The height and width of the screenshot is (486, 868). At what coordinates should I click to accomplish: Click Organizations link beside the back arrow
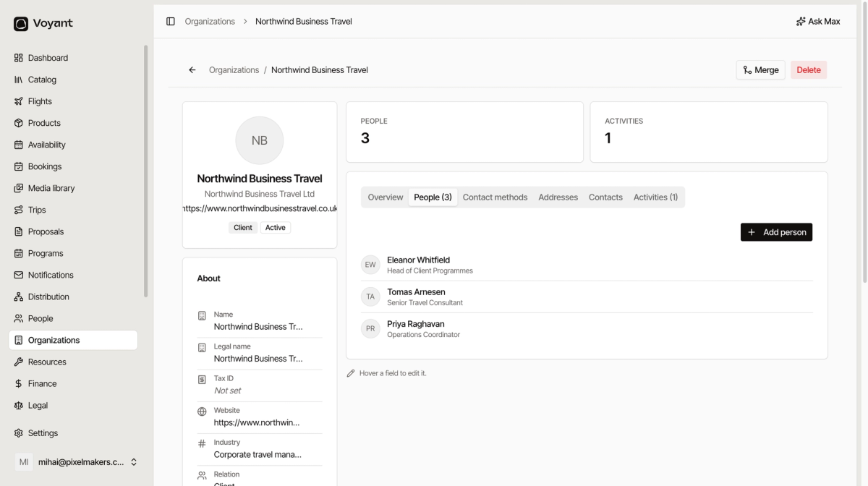click(x=234, y=70)
